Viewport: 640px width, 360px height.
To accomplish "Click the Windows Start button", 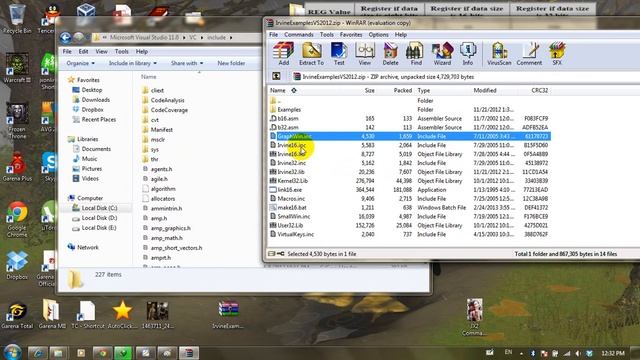I will click(12, 352).
